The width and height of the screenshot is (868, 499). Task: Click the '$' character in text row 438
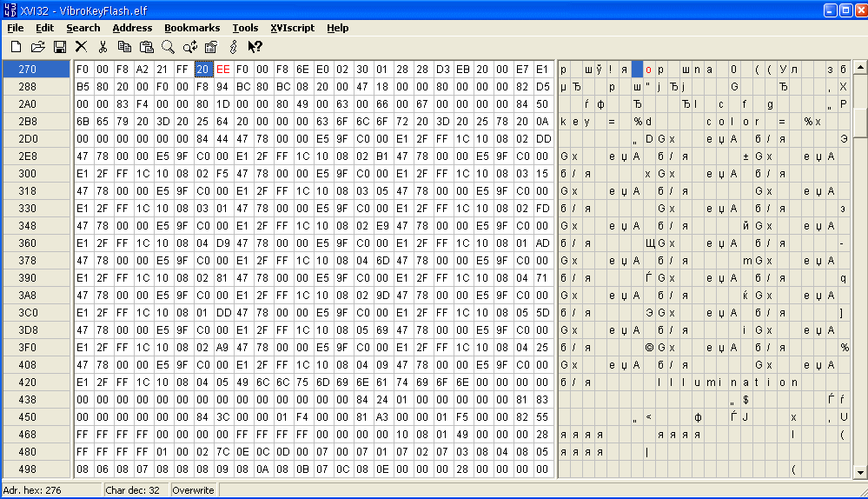[x=745, y=399]
